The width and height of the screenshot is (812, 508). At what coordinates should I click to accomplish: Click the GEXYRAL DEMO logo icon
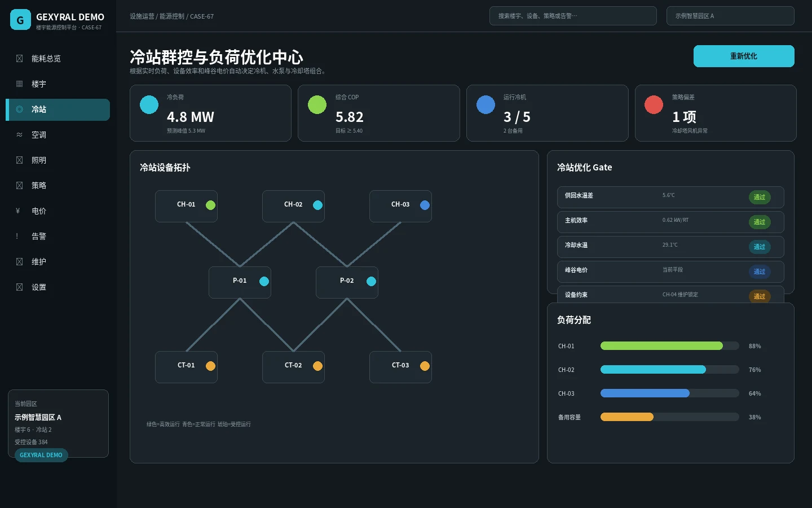pyautogui.click(x=20, y=20)
